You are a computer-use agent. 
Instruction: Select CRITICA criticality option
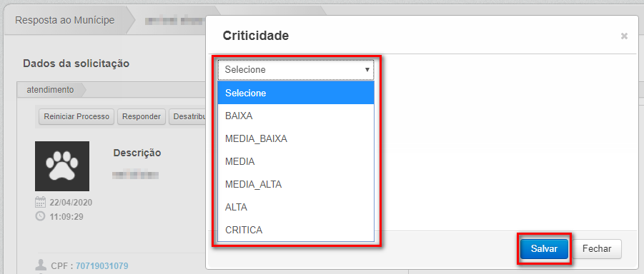coord(296,230)
